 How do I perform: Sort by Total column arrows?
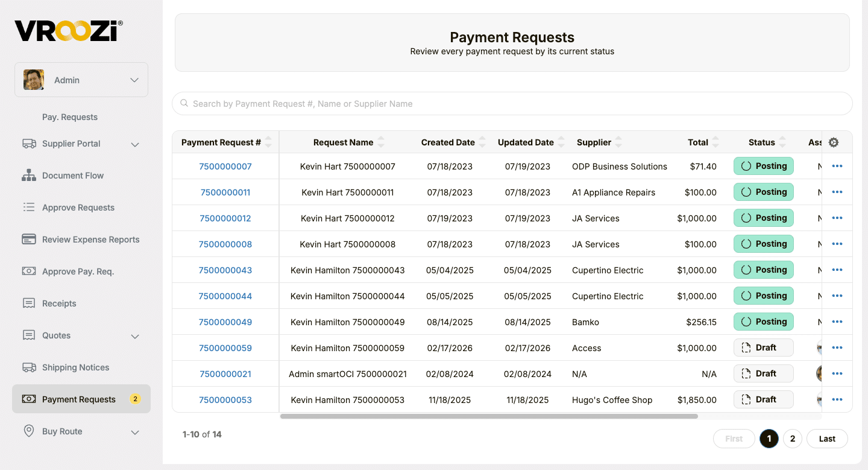[x=715, y=142]
